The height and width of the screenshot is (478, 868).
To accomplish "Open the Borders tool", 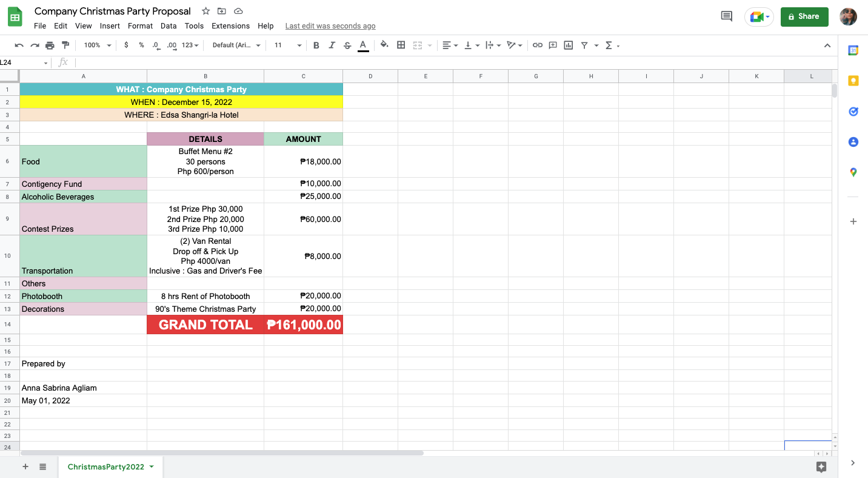I will (x=401, y=45).
